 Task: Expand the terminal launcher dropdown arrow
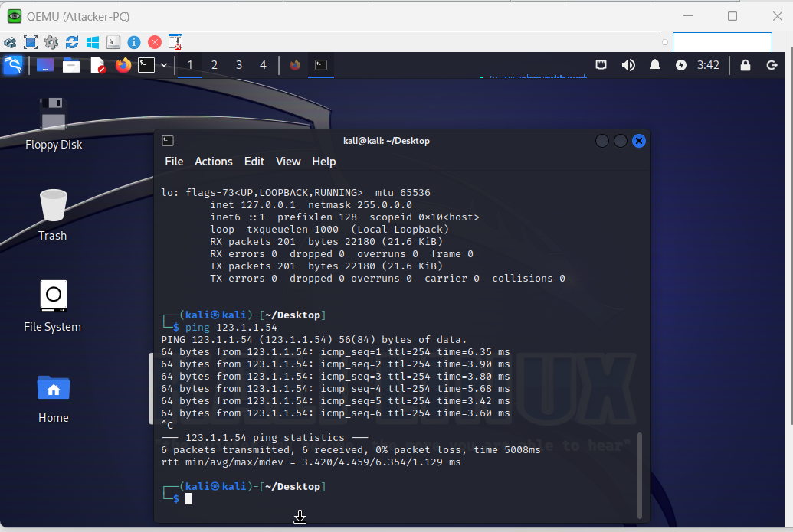164,65
